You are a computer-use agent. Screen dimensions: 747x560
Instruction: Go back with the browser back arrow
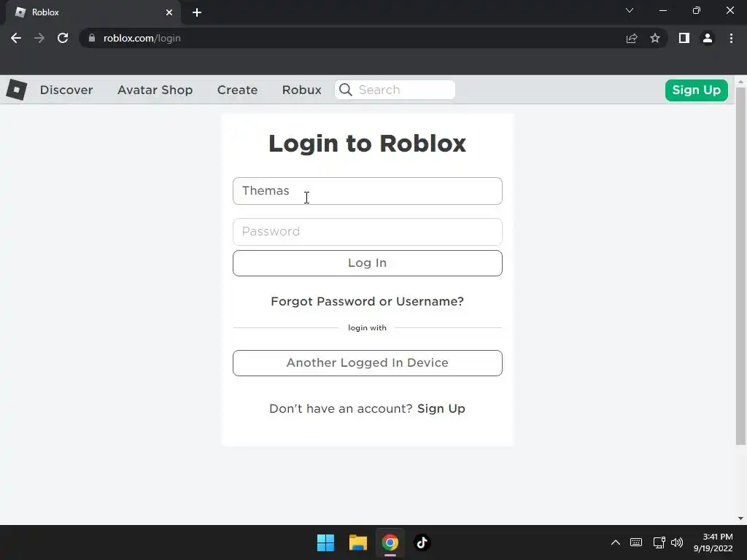tap(16, 38)
